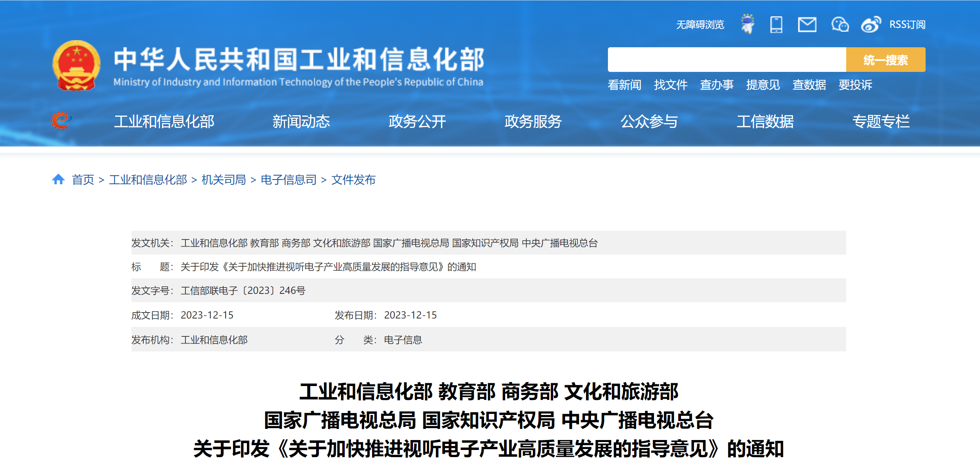Click 成文日期 value 2023-12-15
This screenshot has height=471, width=980.
click(x=207, y=315)
